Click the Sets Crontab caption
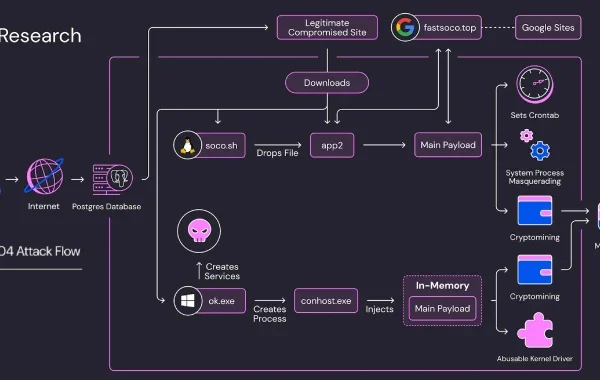The height and width of the screenshot is (380, 600). click(535, 115)
